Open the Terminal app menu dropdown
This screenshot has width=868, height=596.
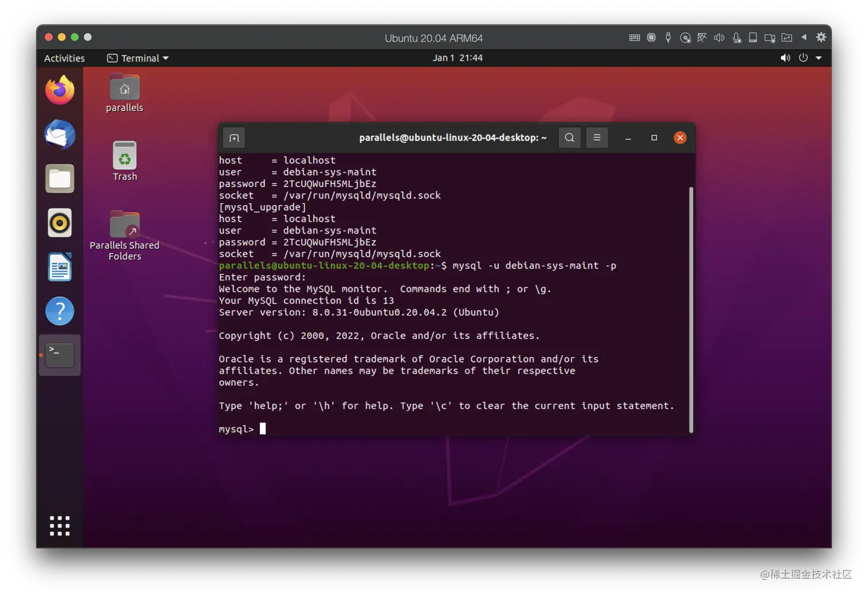tap(138, 58)
